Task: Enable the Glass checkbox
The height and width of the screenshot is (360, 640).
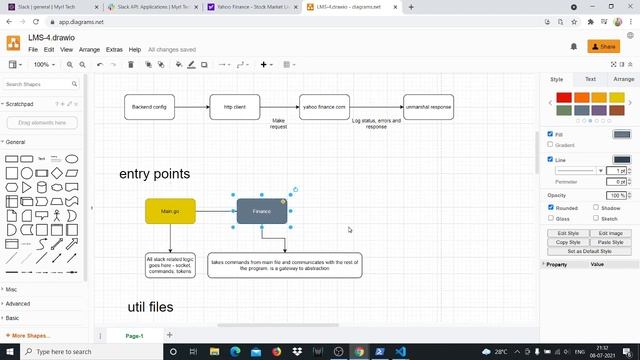Action: [x=551, y=218]
